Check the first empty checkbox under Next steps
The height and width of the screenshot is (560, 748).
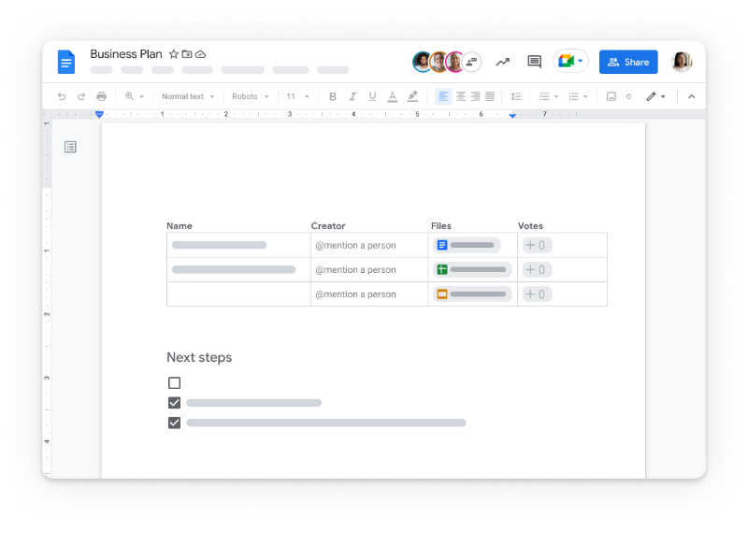(174, 382)
